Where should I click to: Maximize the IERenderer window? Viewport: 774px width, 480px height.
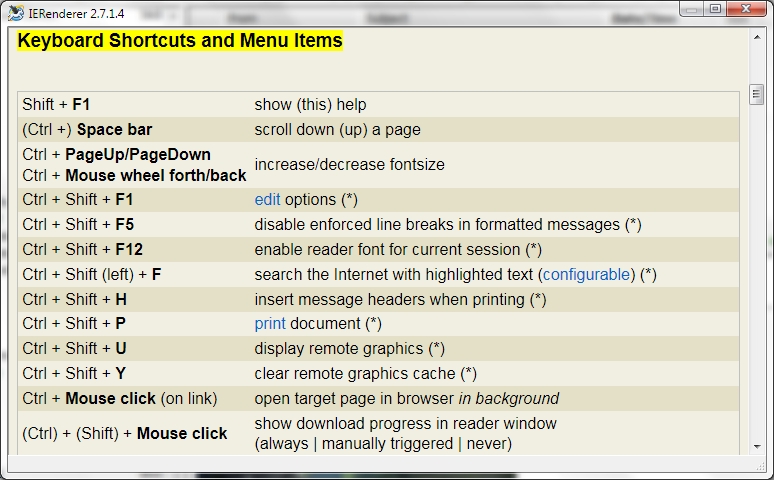714,9
